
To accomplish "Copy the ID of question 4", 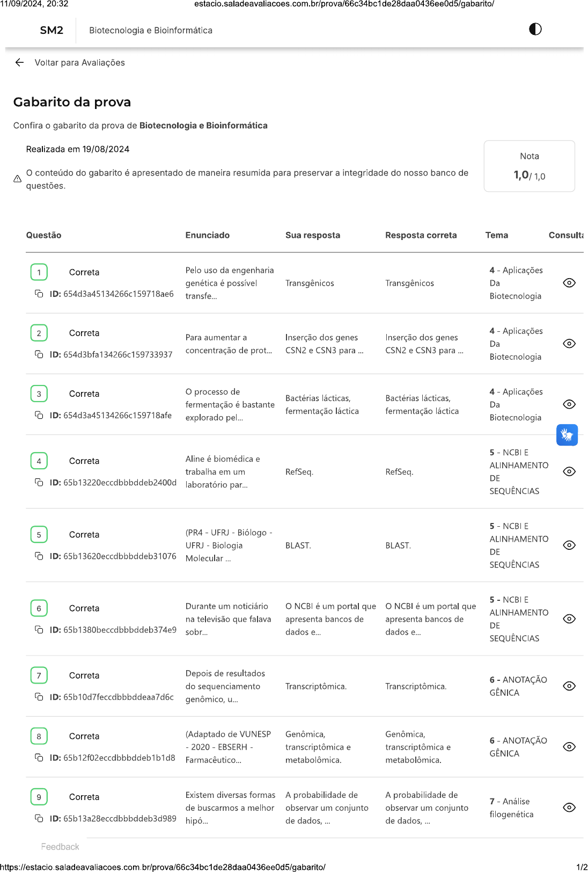I will click(x=39, y=482).
